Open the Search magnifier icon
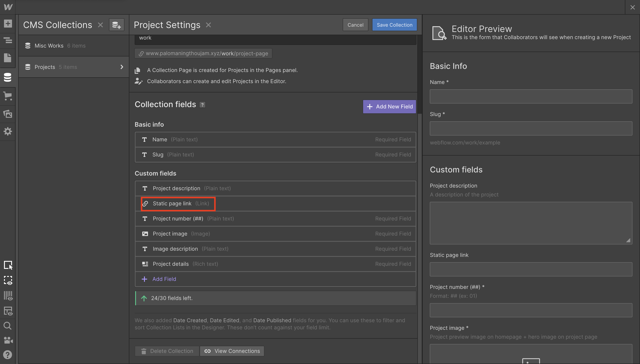 pos(8,326)
